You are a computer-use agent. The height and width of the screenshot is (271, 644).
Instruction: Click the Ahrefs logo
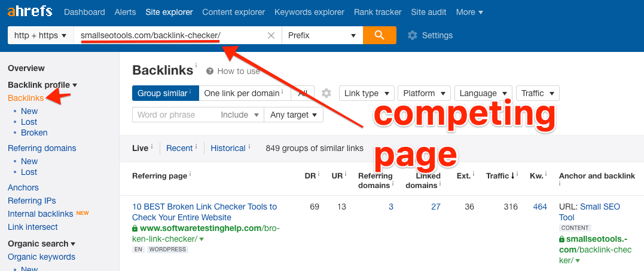point(30,11)
